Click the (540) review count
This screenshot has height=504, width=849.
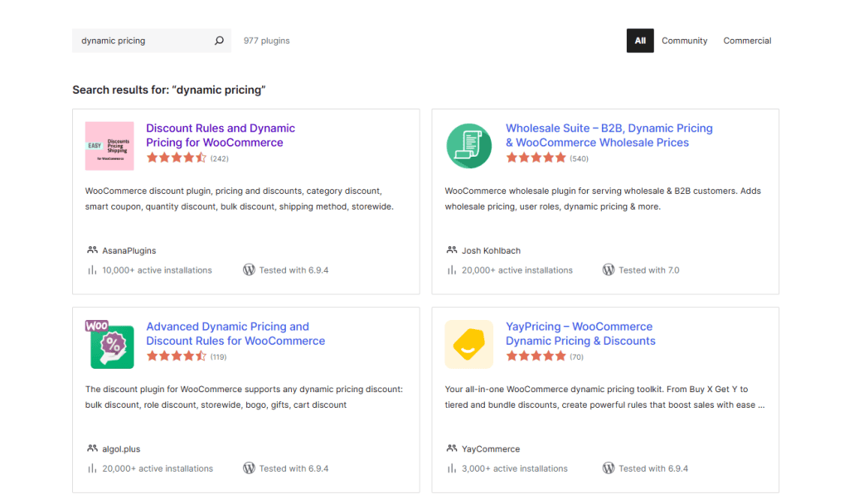click(579, 158)
